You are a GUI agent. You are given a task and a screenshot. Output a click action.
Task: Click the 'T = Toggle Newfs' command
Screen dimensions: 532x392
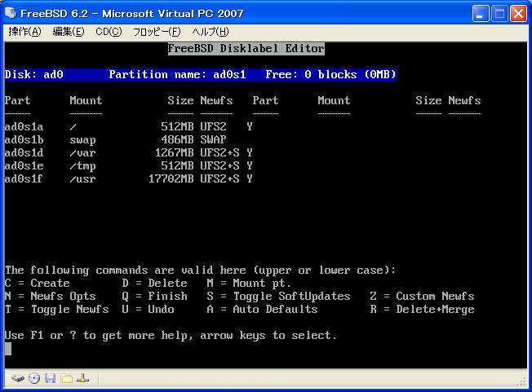[56, 310]
